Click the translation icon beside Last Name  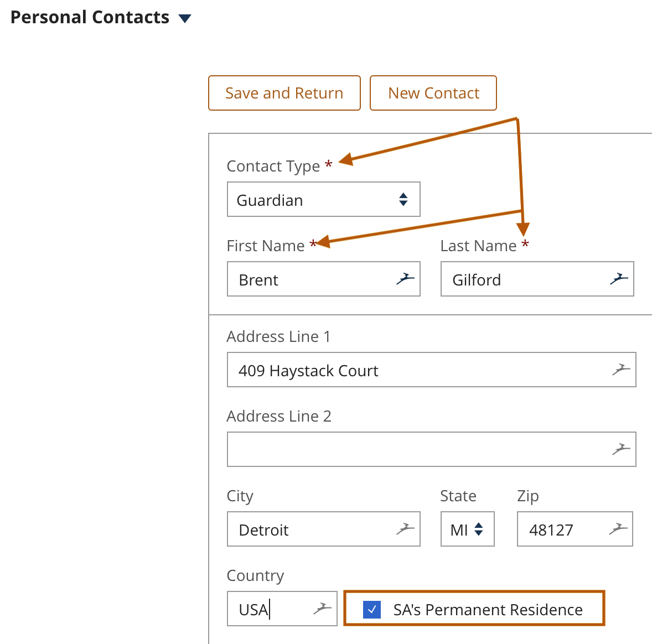pyautogui.click(x=619, y=279)
